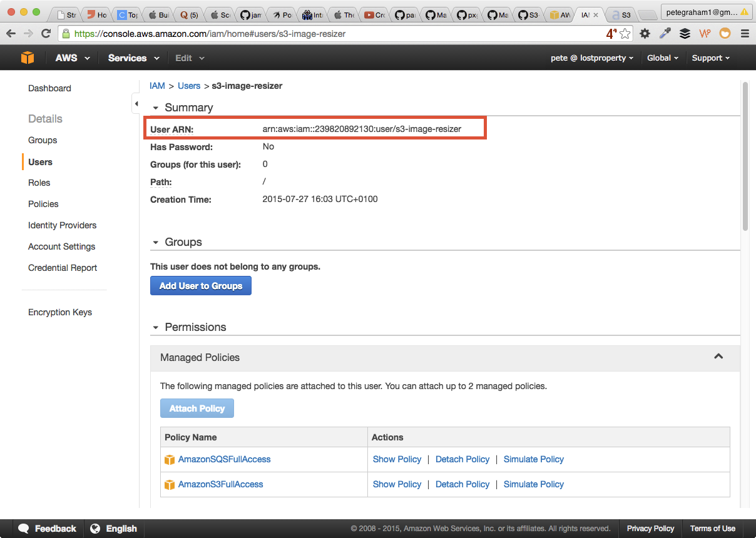Detach Policy for AmazonS3FullAccess
756x538 pixels.
(x=462, y=484)
